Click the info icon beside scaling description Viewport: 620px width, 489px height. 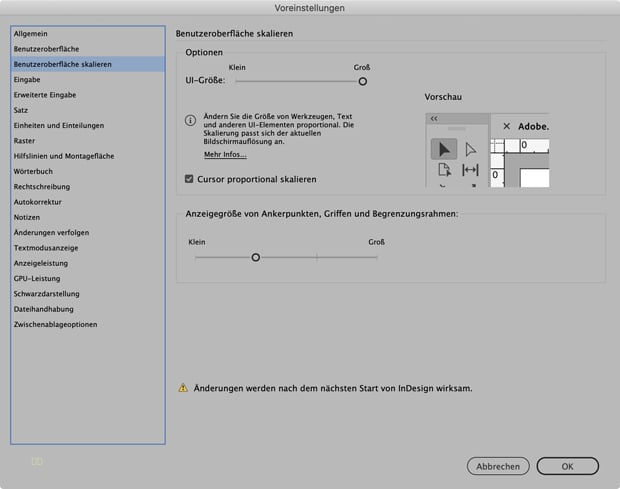pyautogui.click(x=190, y=120)
